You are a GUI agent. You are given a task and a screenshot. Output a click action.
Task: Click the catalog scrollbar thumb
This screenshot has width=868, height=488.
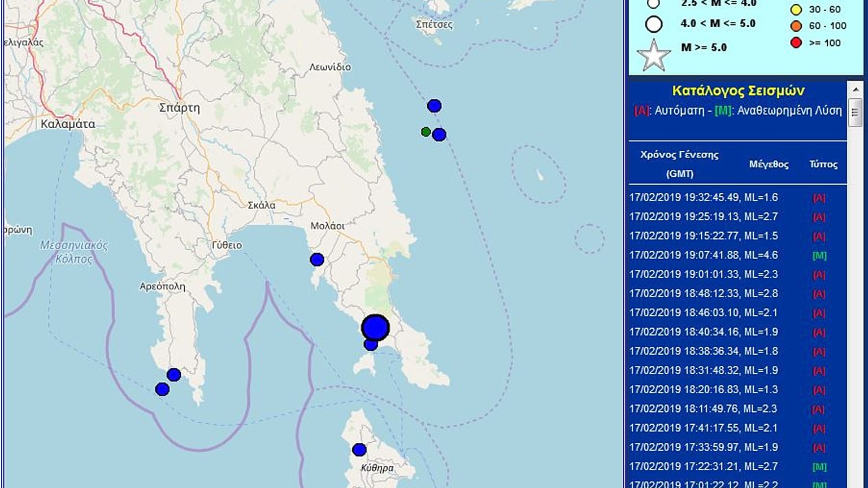855,112
